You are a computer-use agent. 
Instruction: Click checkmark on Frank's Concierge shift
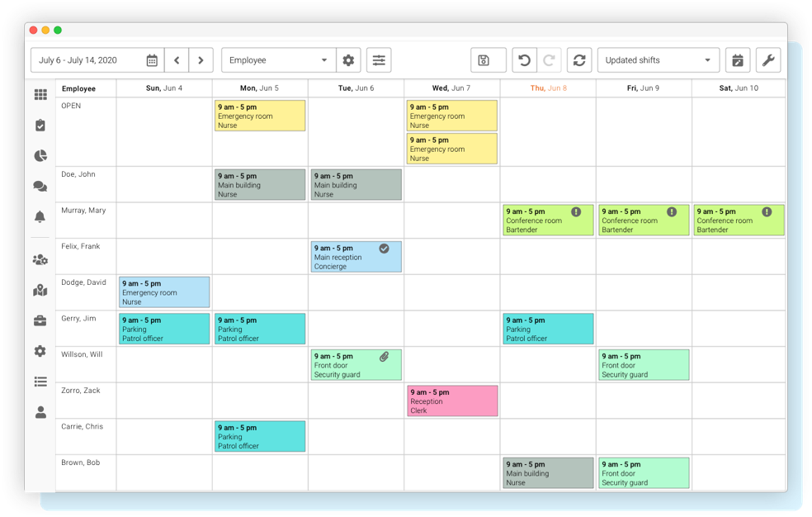[384, 249]
